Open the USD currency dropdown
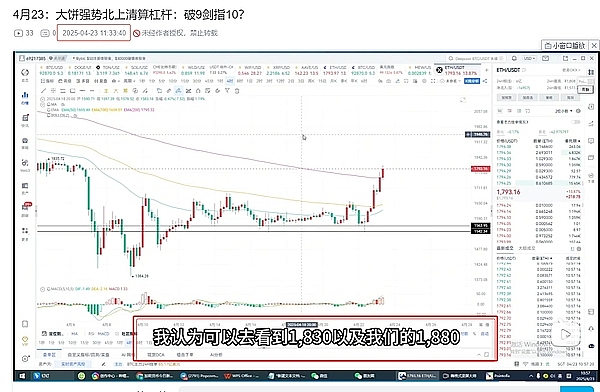The width and height of the screenshot is (600, 392). 529,58
